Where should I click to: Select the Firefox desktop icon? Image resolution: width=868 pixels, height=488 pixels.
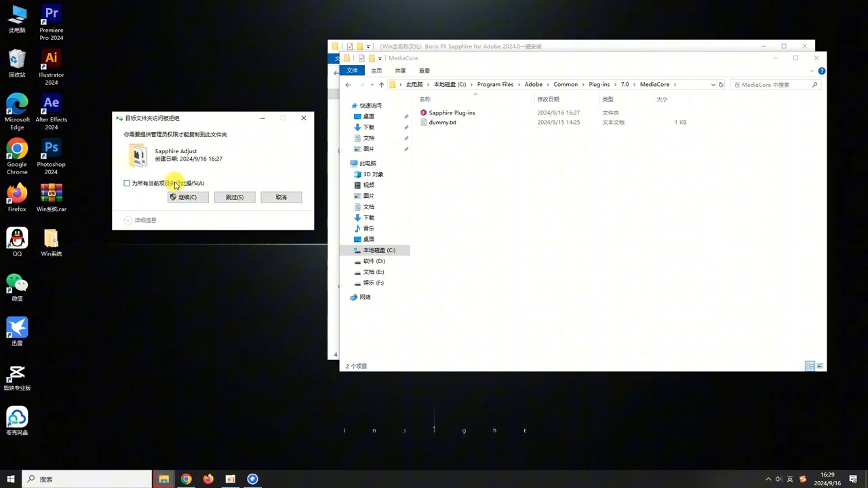click(x=17, y=197)
